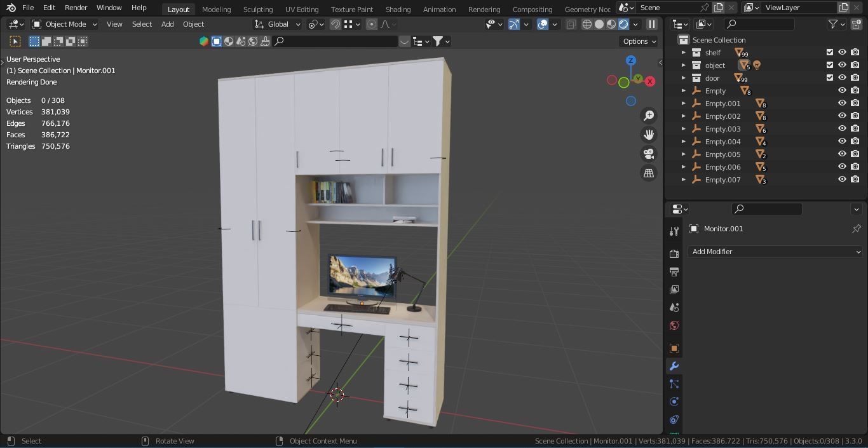The image size is (868, 448).
Task: Open outliner filter dropdown
Action: [837, 24]
